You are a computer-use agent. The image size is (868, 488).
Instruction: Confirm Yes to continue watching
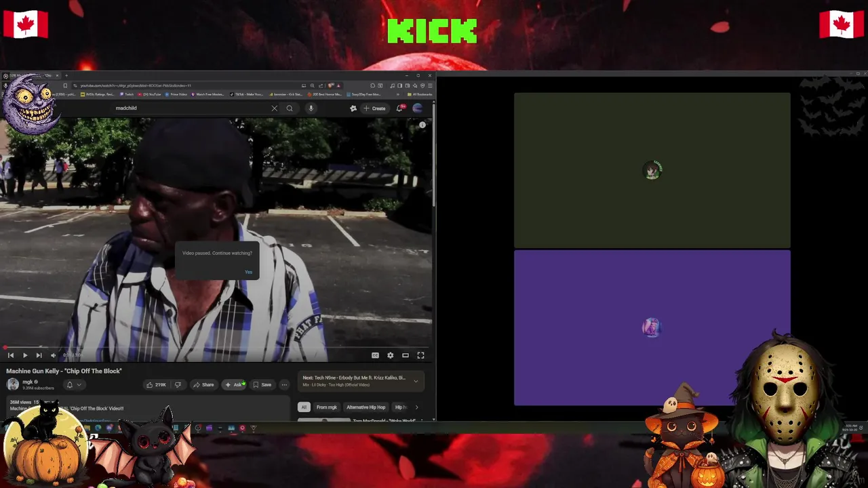[248, 272]
